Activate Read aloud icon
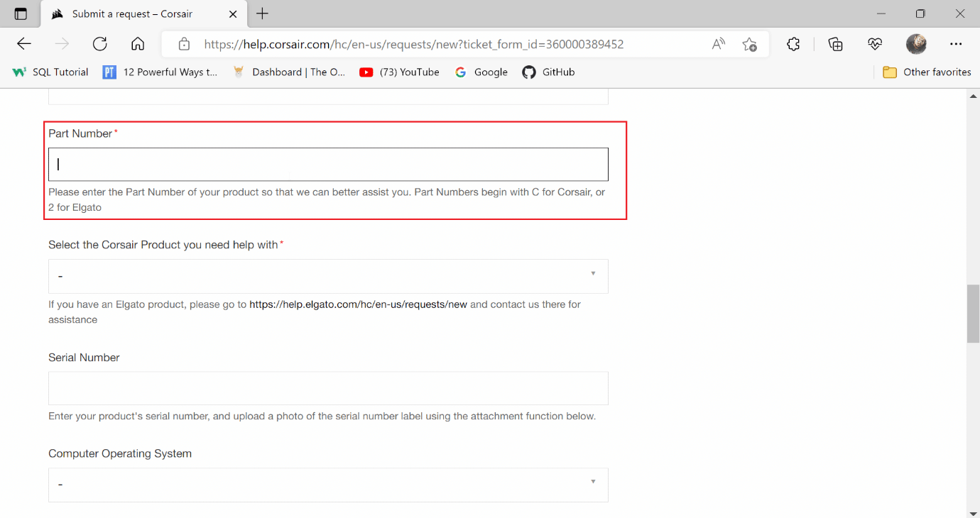The image size is (980, 518). click(719, 44)
